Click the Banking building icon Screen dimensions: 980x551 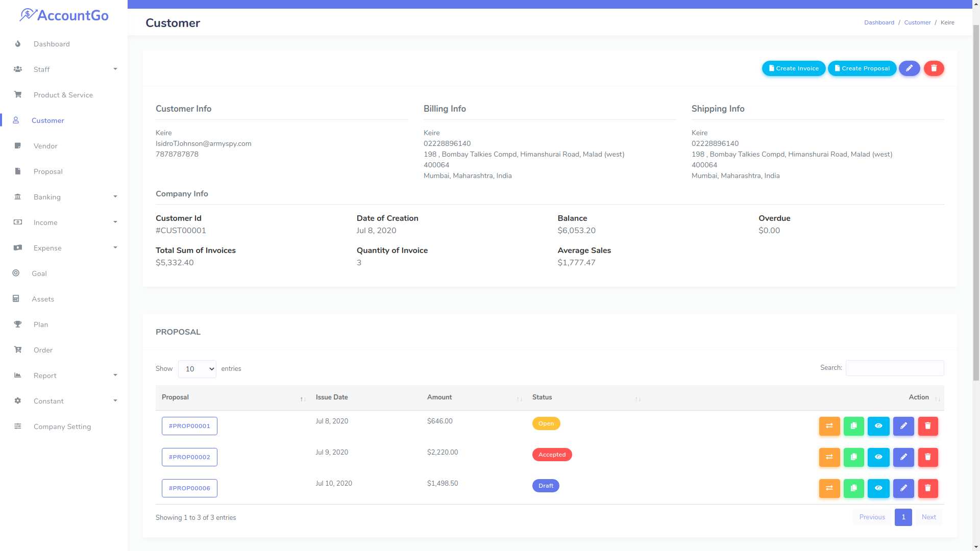pyautogui.click(x=18, y=197)
